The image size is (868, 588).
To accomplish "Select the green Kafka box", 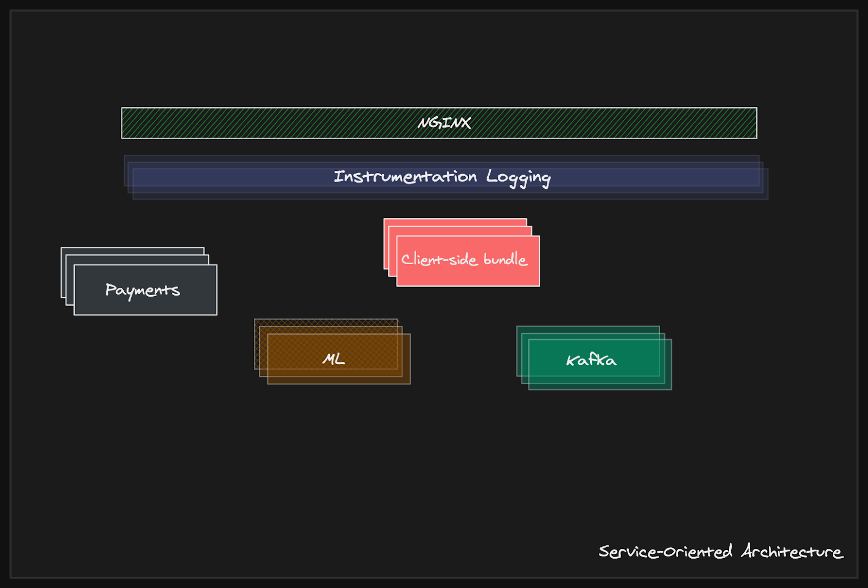I will (594, 358).
